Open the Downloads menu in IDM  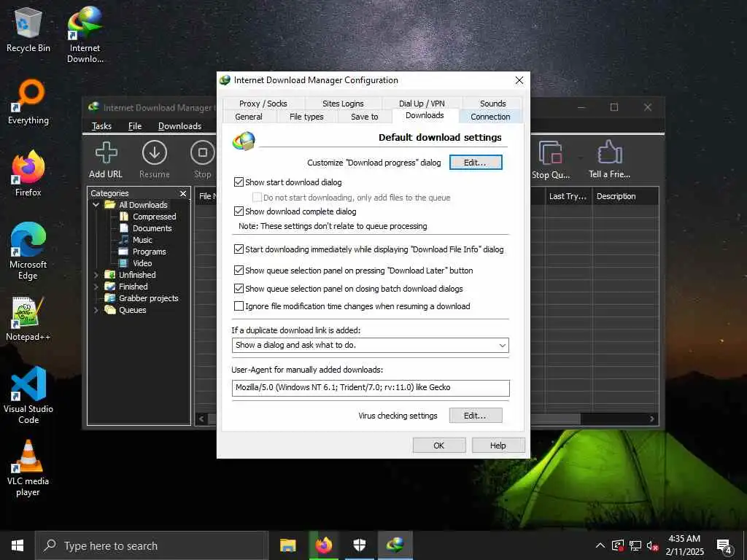point(179,126)
